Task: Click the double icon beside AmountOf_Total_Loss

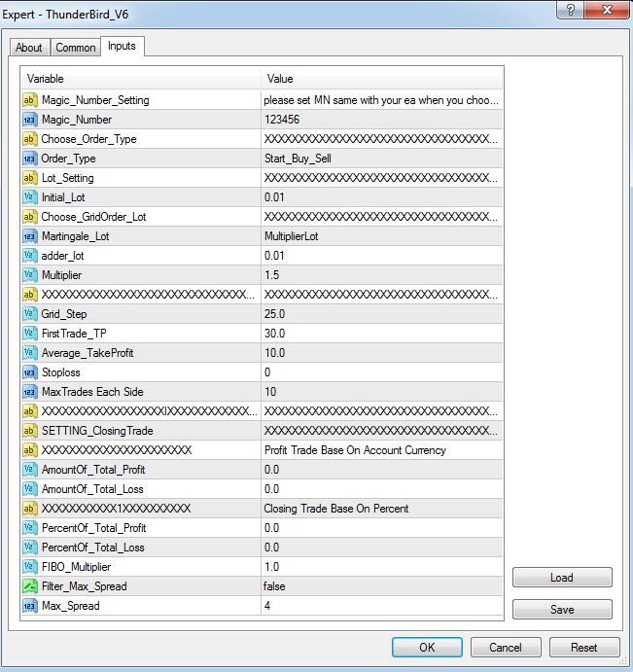Action: [29, 489]
